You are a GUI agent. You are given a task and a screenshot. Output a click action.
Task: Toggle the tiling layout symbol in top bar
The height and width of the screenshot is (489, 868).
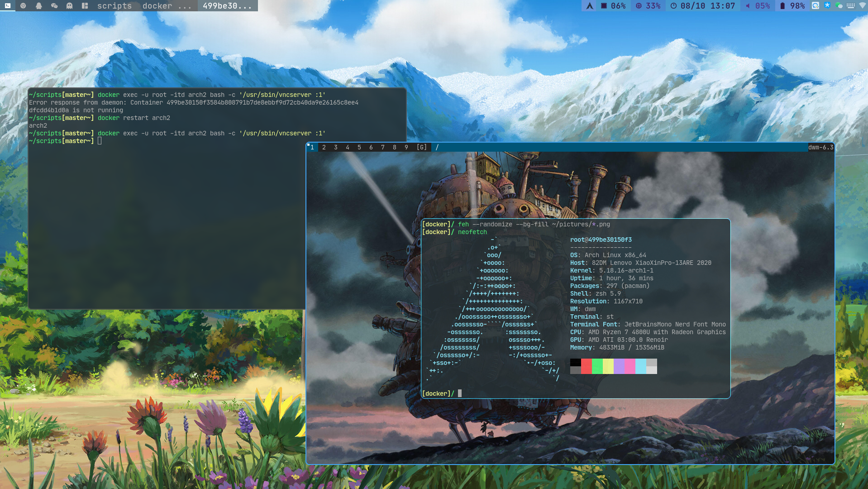(x=85, y=6)
